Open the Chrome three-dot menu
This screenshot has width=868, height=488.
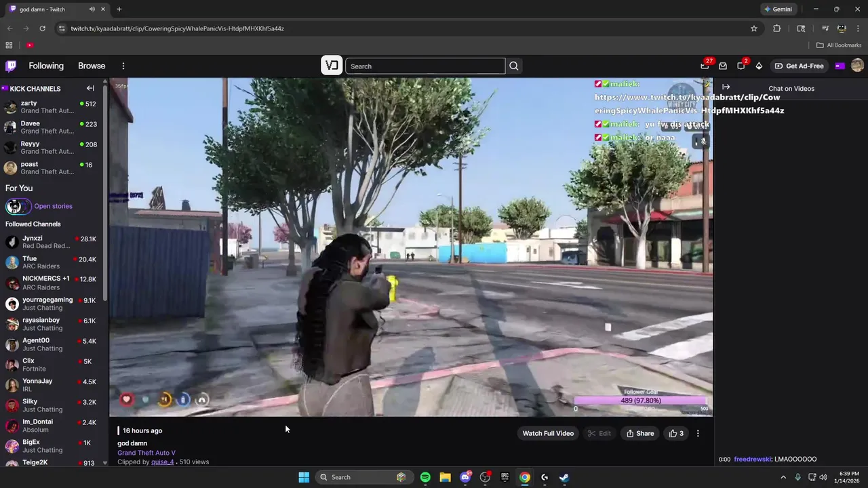pyautogui.click(x=858, y=28)
